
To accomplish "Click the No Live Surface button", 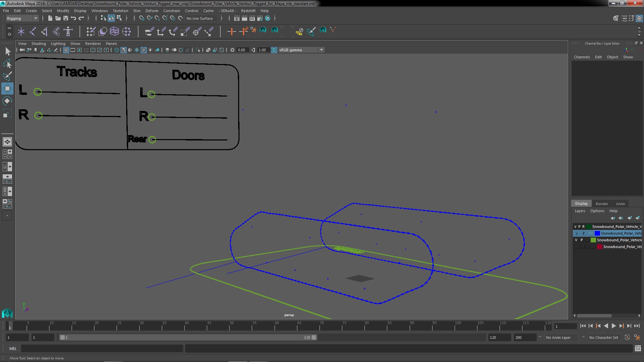I will click(x=200, y=18).
